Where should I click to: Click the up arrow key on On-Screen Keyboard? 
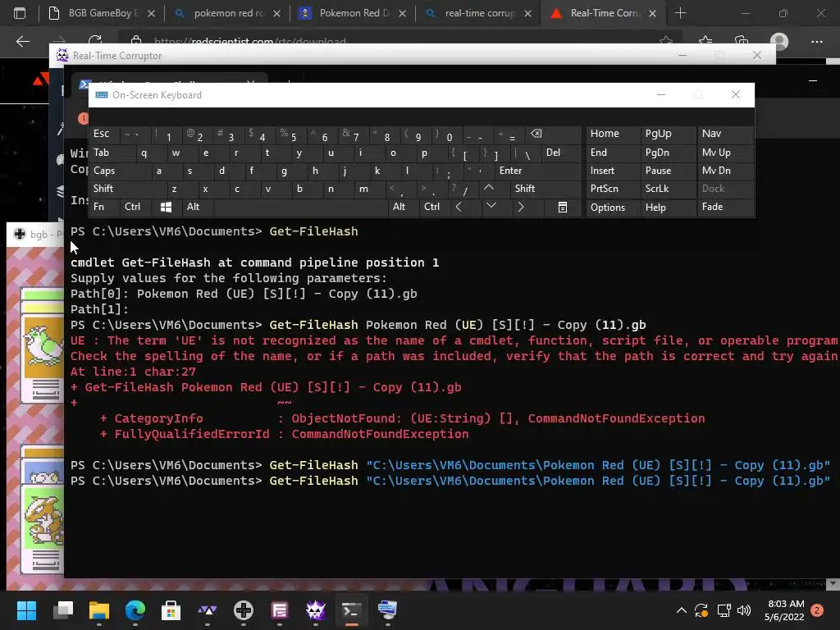489,188
